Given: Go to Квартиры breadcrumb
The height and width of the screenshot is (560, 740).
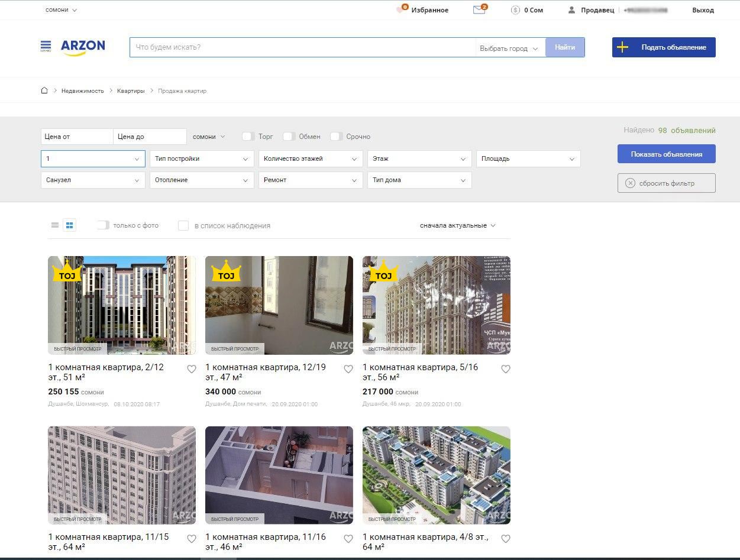Looking at the screenshot, I should (131, 91).
